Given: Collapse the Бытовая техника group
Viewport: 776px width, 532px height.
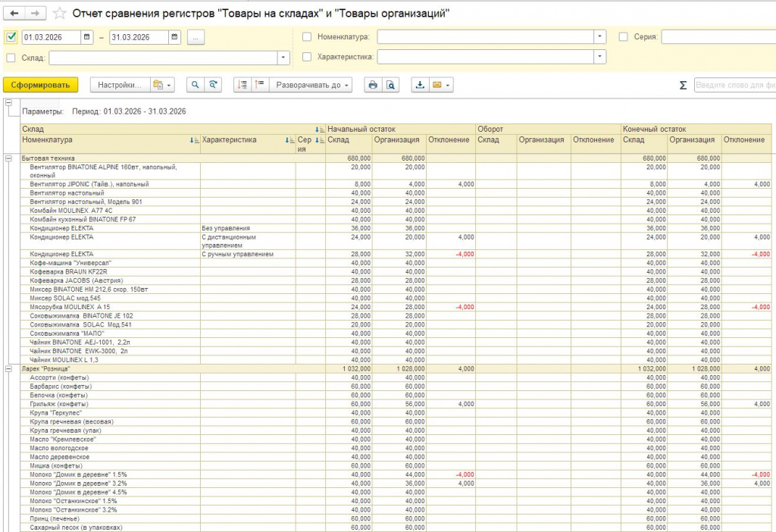Looking at the screenshot, I should tap(8, 158).
